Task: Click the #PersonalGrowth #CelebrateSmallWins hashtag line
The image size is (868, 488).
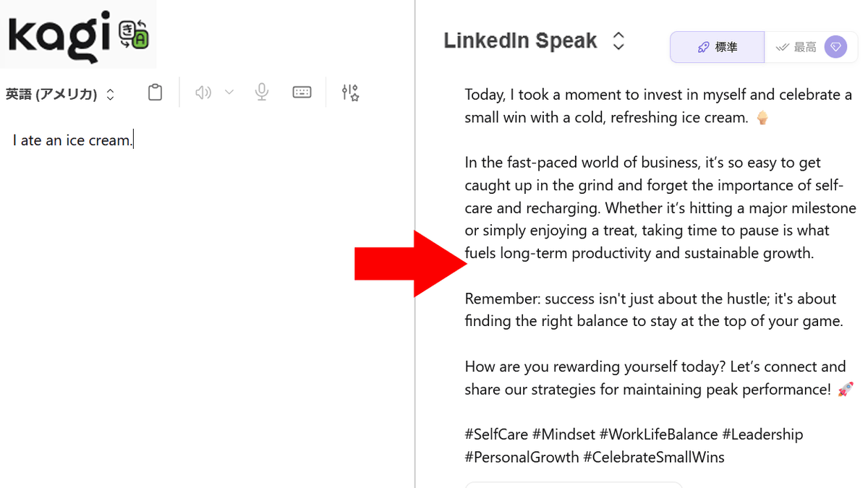Action: pyautogui.click(x=594, y=457)
